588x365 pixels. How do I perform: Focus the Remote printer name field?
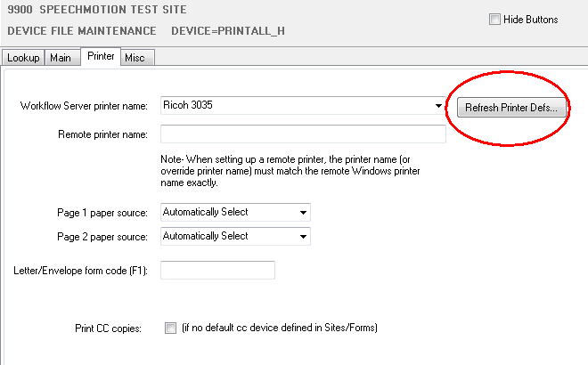pos(302,134)
